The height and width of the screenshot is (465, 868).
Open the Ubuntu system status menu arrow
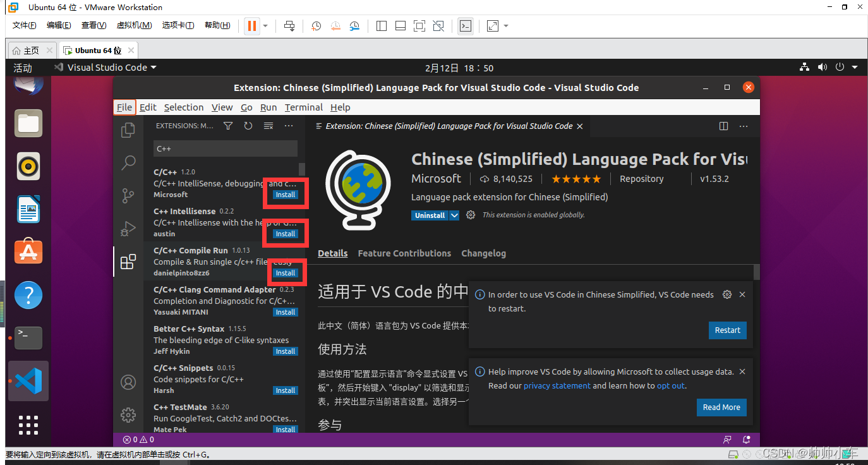855,67
